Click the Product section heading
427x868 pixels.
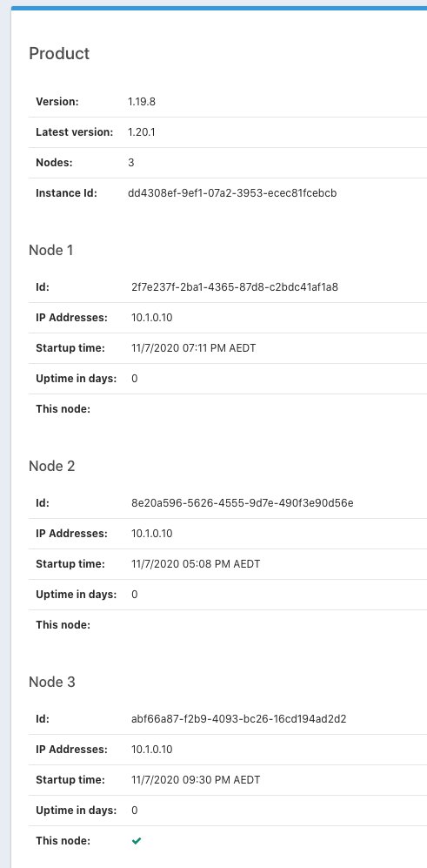[x=59, y=54]
